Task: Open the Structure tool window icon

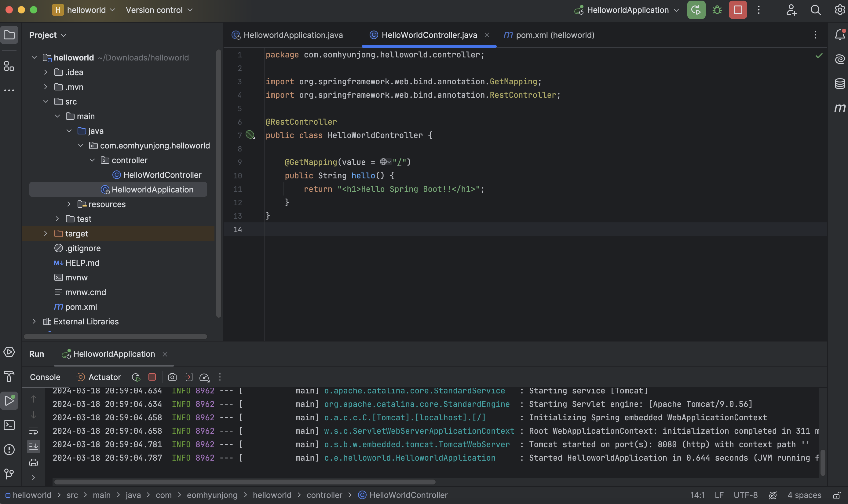Action: 9,66
